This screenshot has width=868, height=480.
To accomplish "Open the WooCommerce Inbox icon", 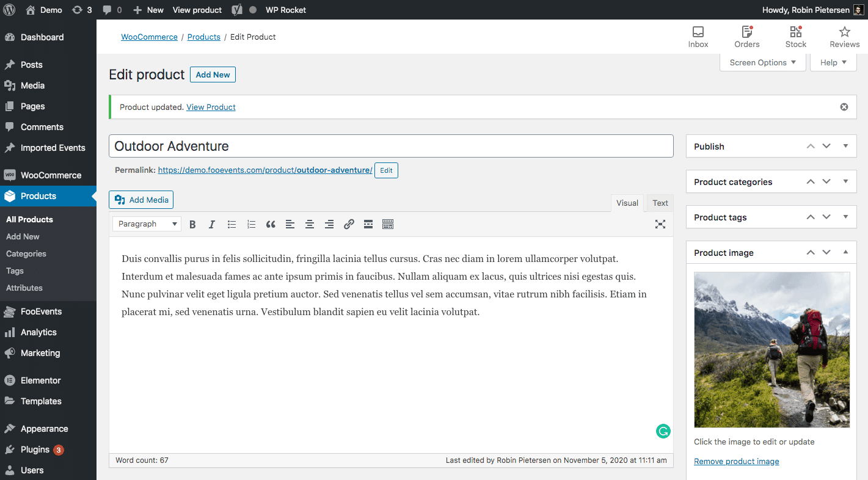I will 698,37.
